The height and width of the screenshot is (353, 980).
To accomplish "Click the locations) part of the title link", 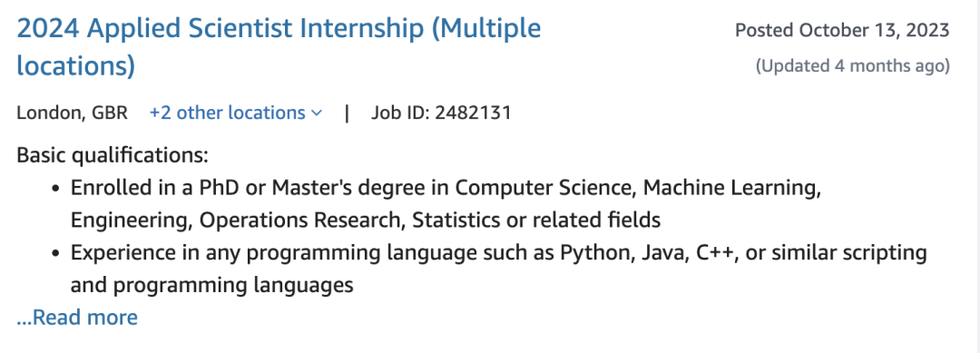I will (75, 66).
